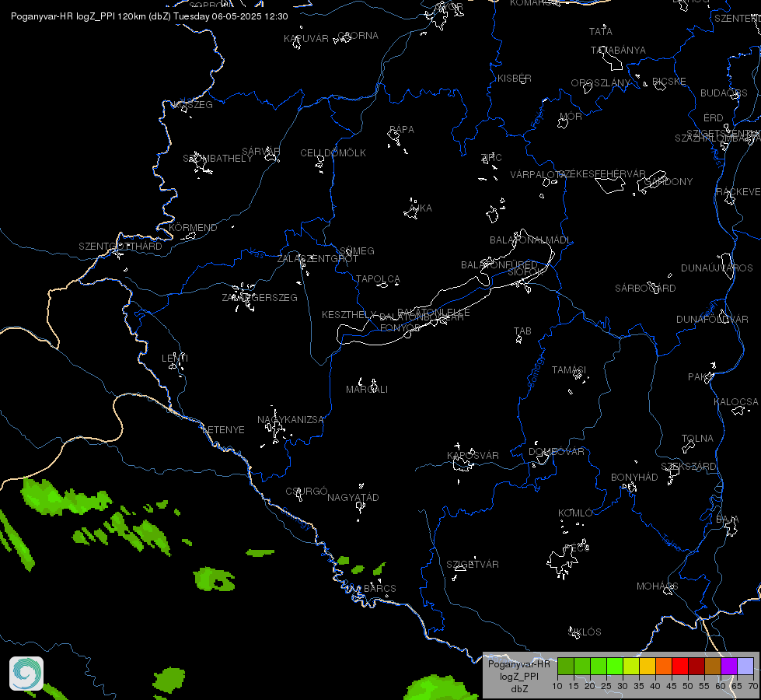Click the BAJA city label
The image size is (761, 700).
(x=728, y=520)
